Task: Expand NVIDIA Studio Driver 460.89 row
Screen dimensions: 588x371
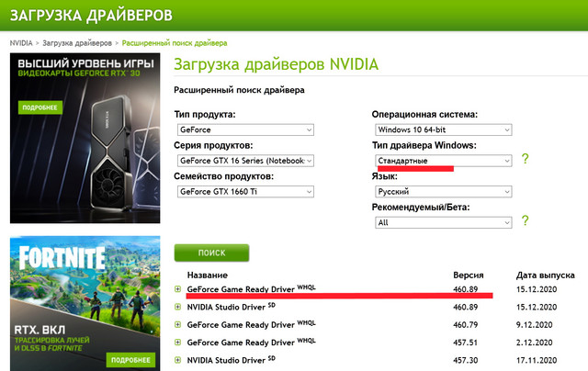Action: 177,307
